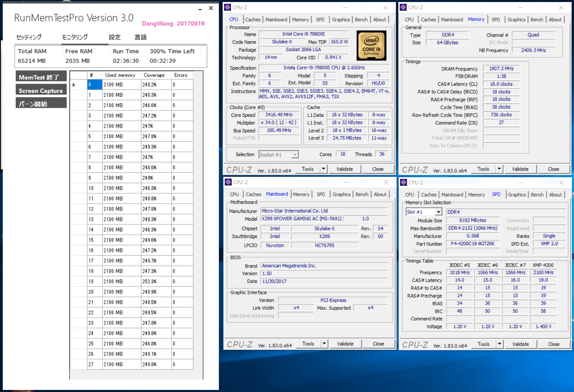Click the Used memory column header

(x=122, y=75)
